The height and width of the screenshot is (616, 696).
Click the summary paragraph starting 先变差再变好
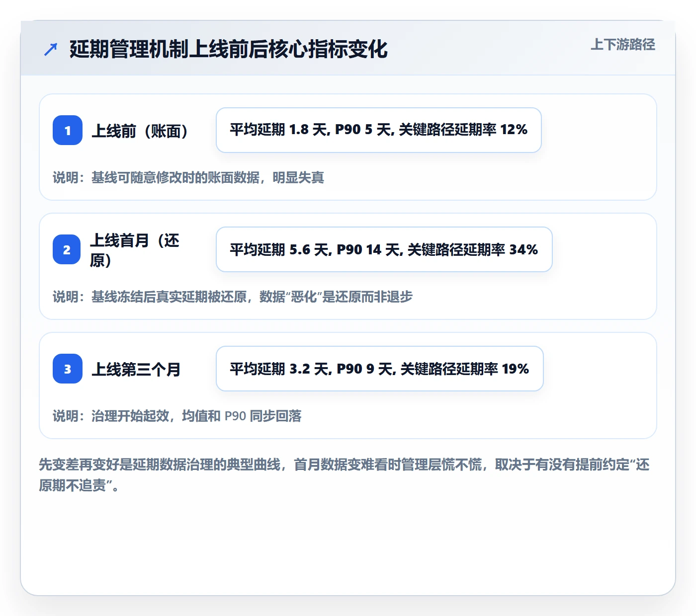point(345,475)
